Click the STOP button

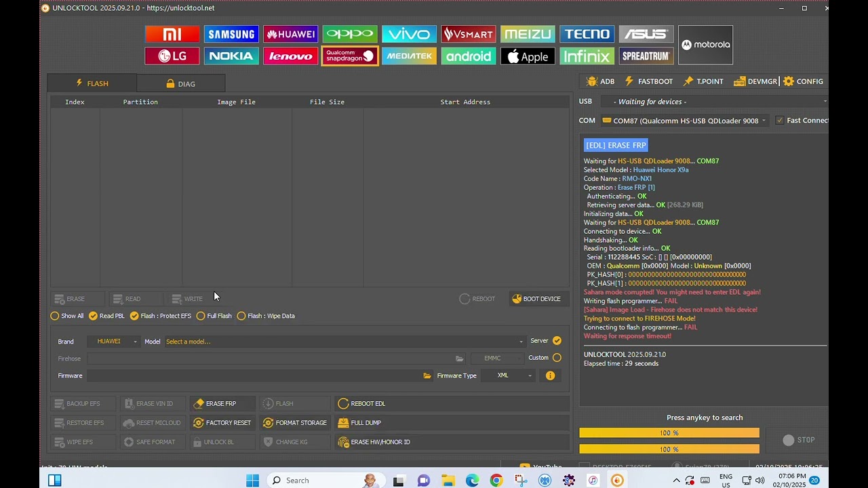click(x=799, y=440)
